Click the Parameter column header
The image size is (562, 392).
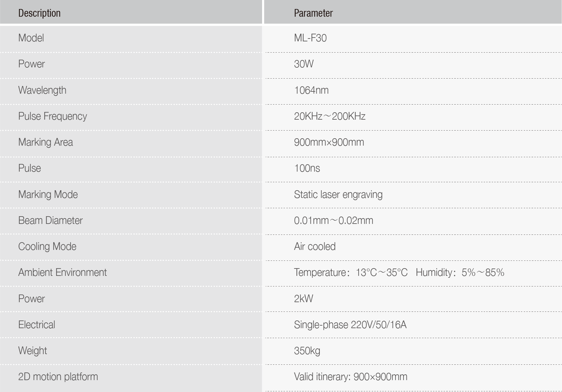coord(313,13)
